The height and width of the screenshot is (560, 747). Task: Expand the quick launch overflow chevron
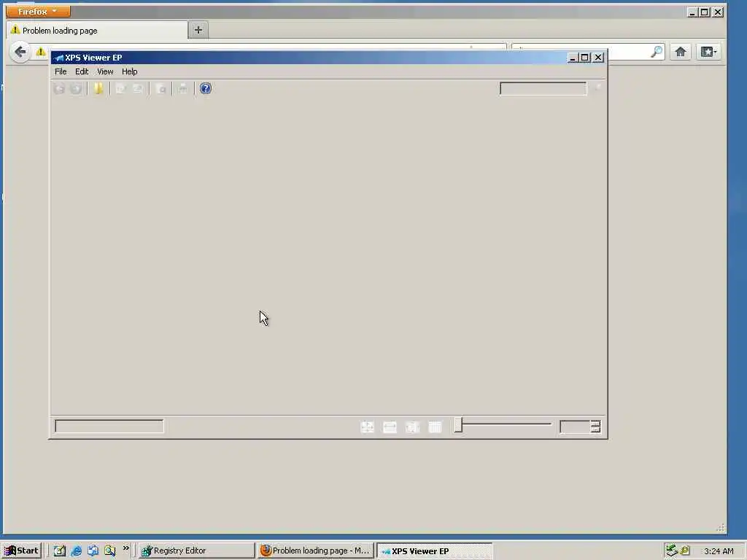pos(125,548)
